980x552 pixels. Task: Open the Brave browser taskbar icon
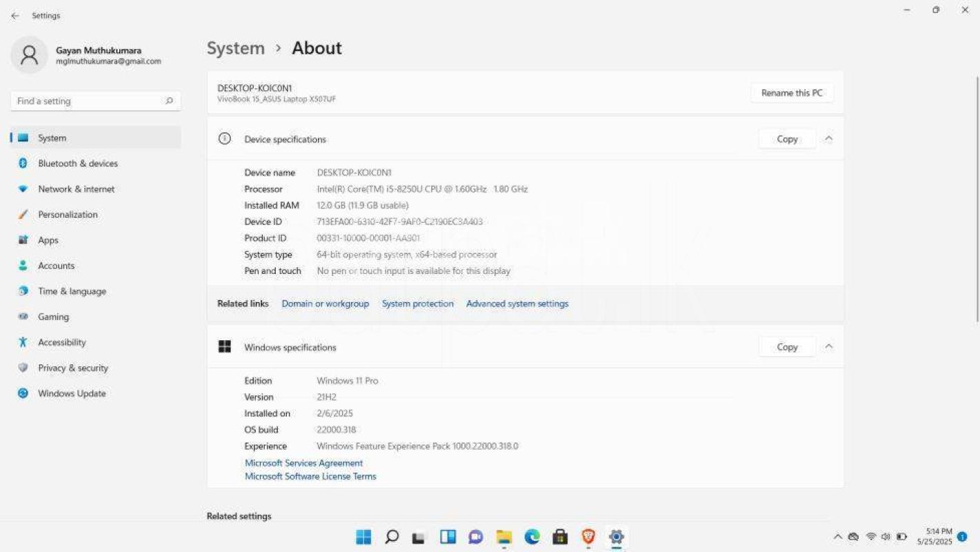tap(588, 537)
